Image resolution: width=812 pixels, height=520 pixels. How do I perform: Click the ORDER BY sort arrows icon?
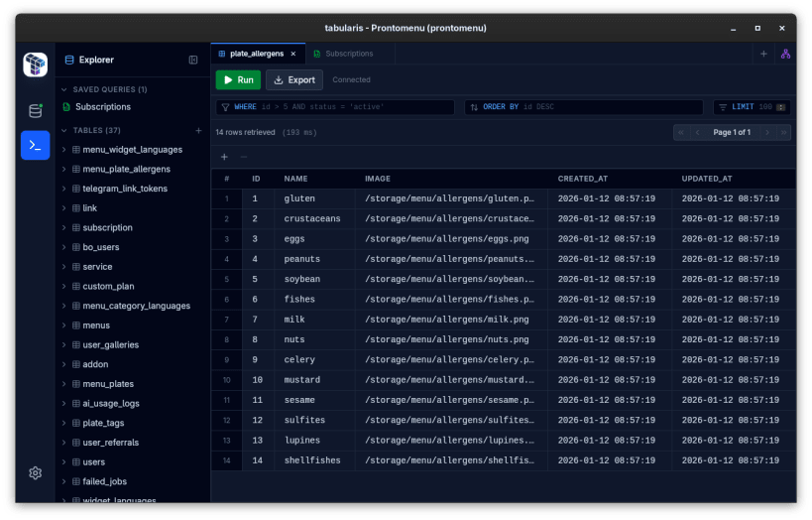coord(474,107)
